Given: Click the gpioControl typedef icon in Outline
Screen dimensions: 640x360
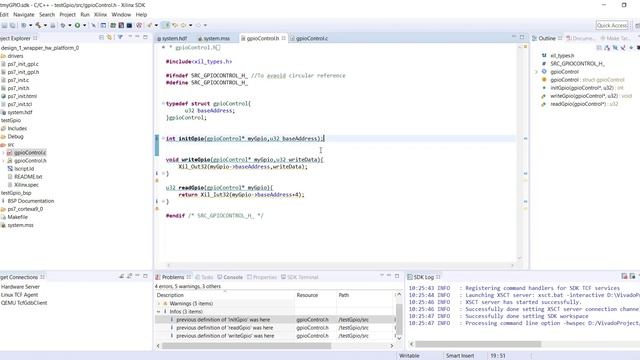Looking at the screenshot, I should click(544, 80).
